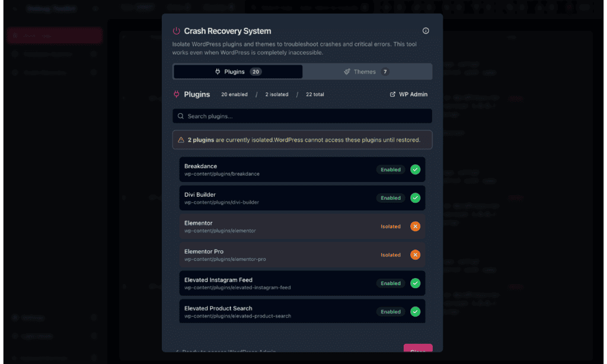
Task: Click the Elementor Pro Isolated label
Action: click(391, 255)
